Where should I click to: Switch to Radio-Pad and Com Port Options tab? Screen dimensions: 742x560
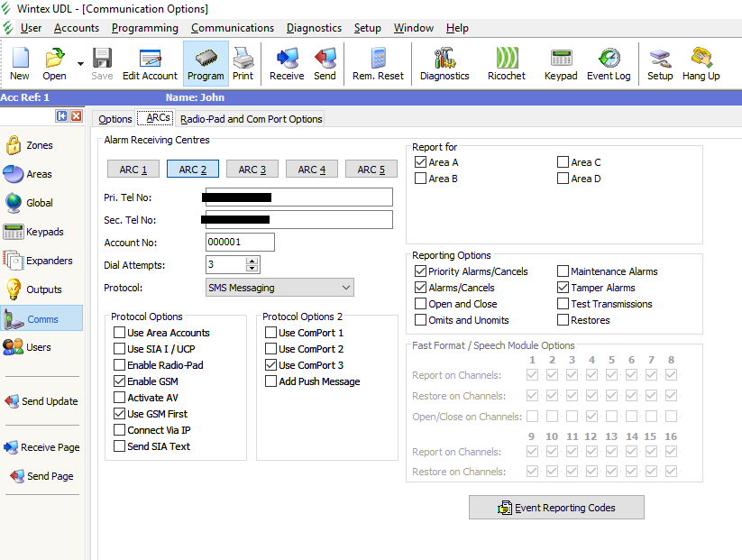coord(251,119)
